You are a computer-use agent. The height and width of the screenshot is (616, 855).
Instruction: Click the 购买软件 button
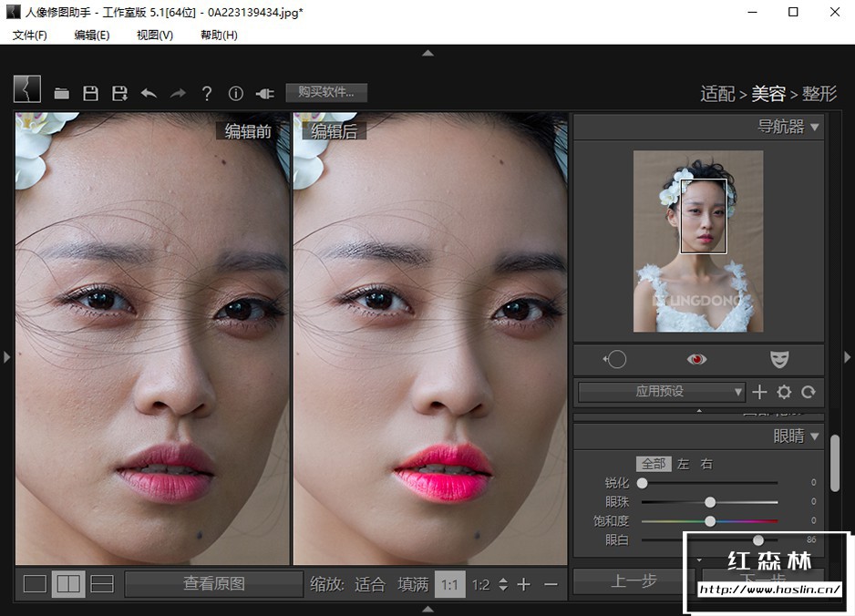(326, 92)
